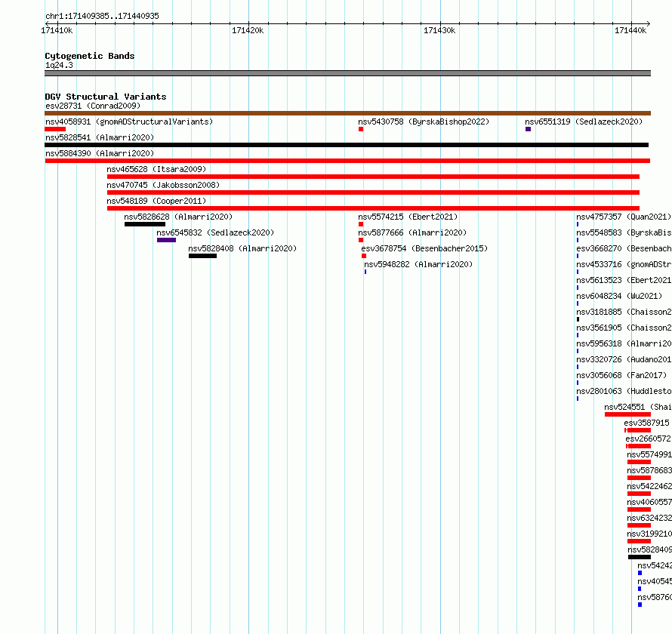Click the esv28731 (Conrad2009) brown variant bar
The width and height of the screenshot is (672, 634).
click(x=347, y=113)
